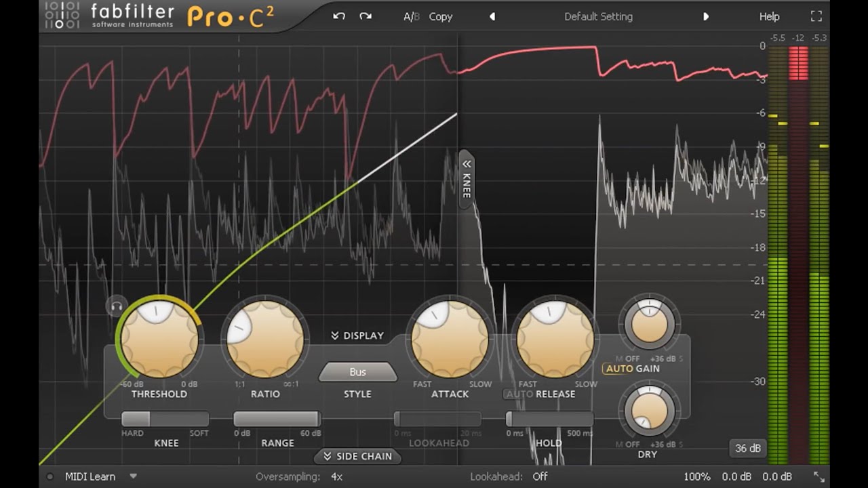Click the Ratio knob
The height and width of the screenshot is (488, 868).
point(265,338)
